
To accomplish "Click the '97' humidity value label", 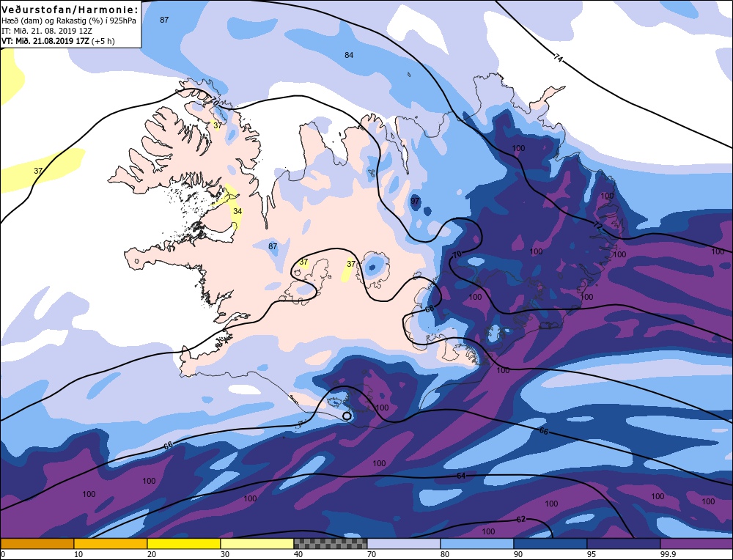I will click(415, 201).
